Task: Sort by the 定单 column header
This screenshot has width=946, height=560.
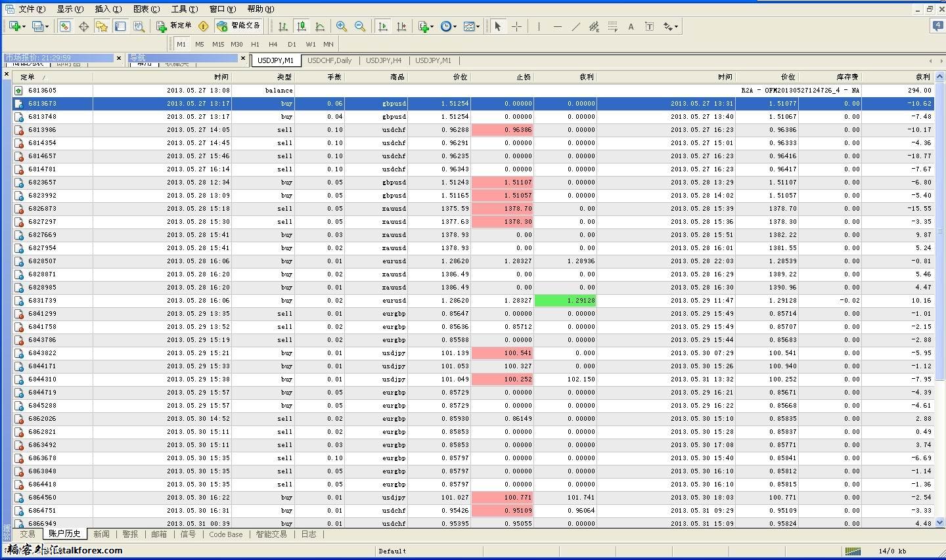Action: coord(52,77)
